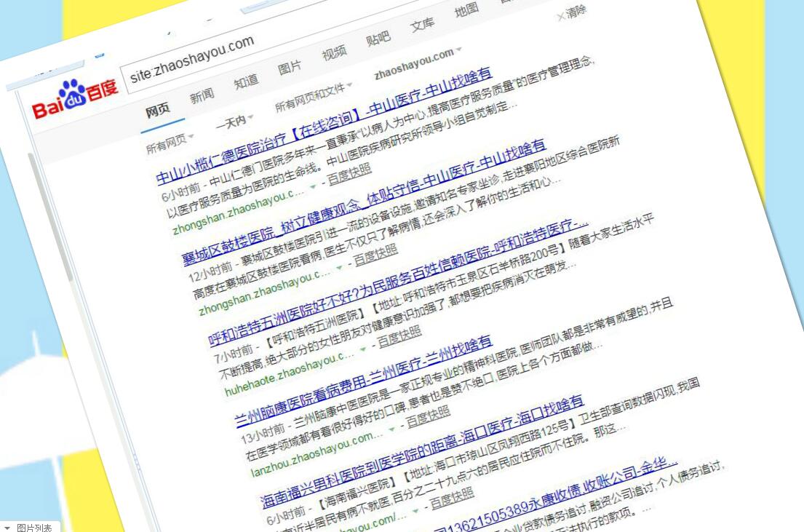Open result 中山小榄仁德医院治疗【在线咨询】
This screenshot has height=532, width=804.
pyautogui.click(x=324, y=126)
